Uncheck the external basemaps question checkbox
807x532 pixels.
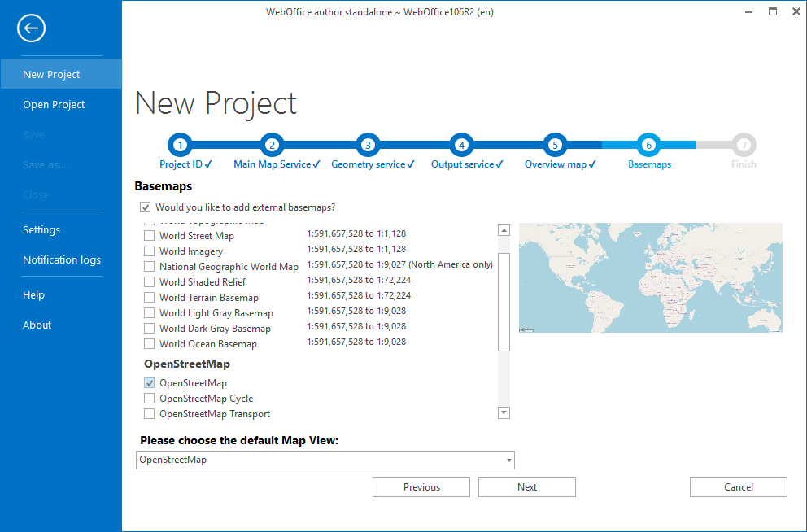145,207
